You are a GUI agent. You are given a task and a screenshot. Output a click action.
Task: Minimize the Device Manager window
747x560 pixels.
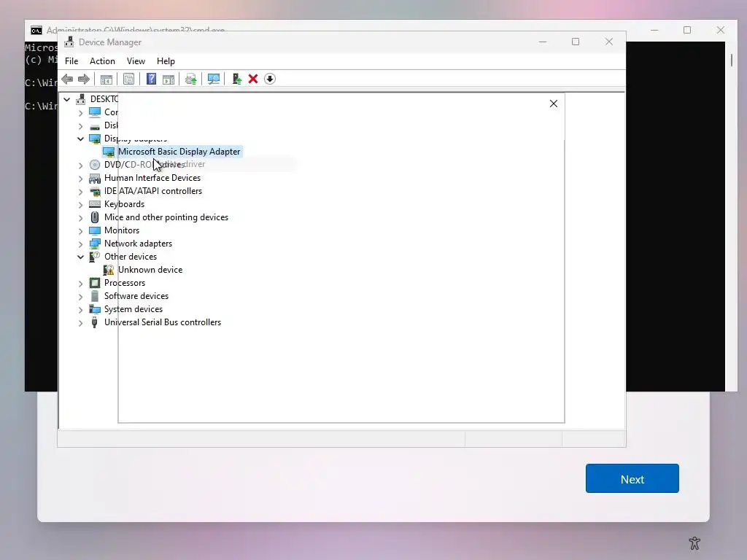point(543,42)
